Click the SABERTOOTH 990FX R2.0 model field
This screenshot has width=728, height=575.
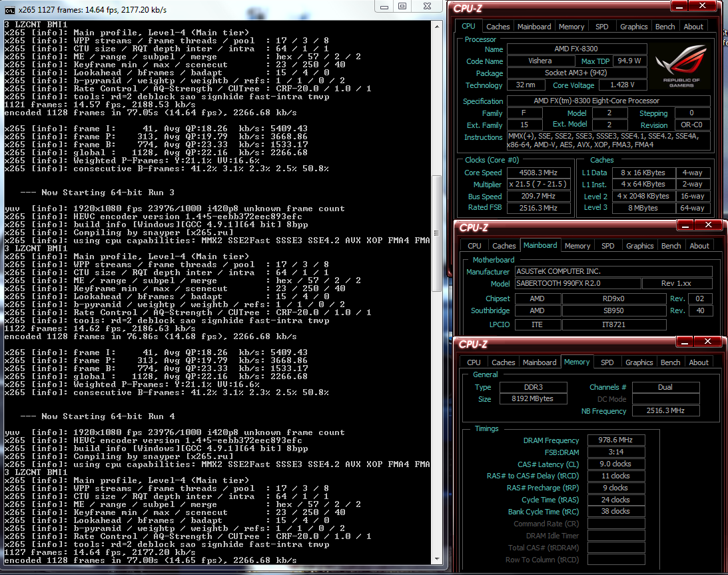point(577,283)
